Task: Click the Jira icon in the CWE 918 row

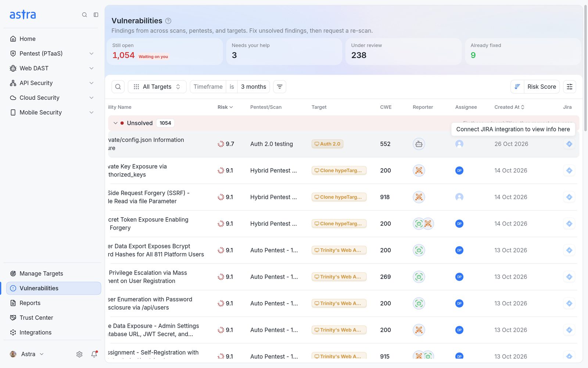Action: click(x=569, y=197)
